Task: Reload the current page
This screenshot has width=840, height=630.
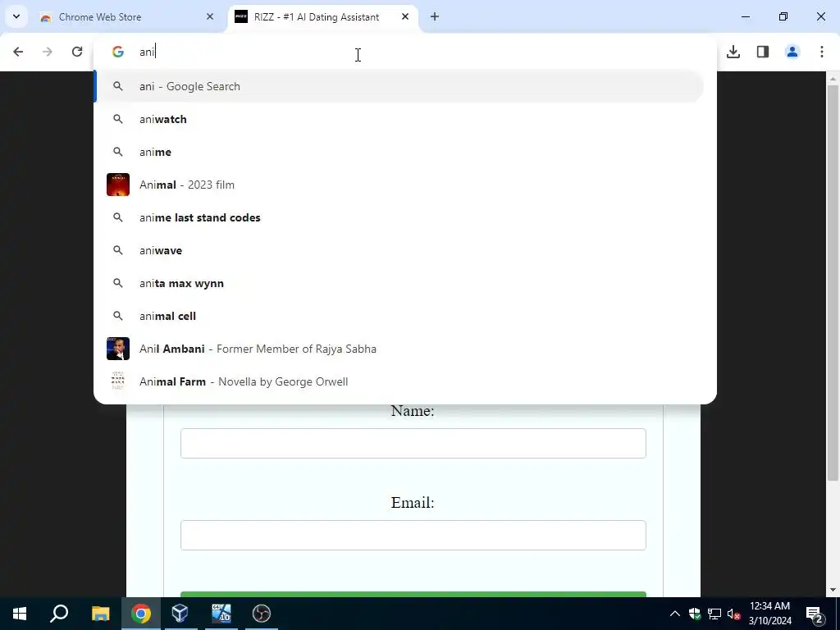Action: pyautogui.click(x=77, y=52)
